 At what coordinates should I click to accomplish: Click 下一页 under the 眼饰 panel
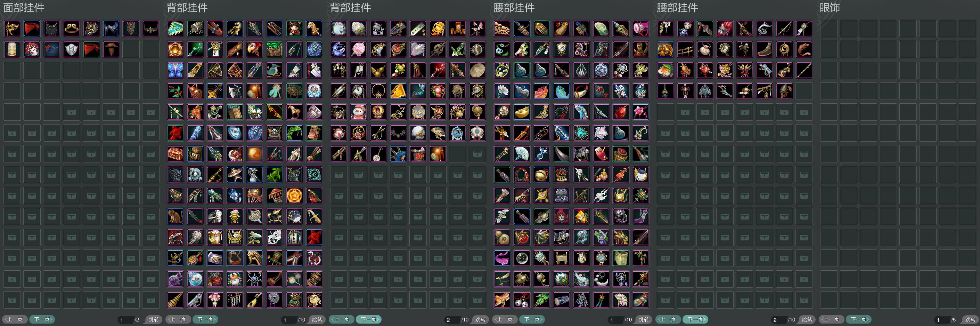859,319
